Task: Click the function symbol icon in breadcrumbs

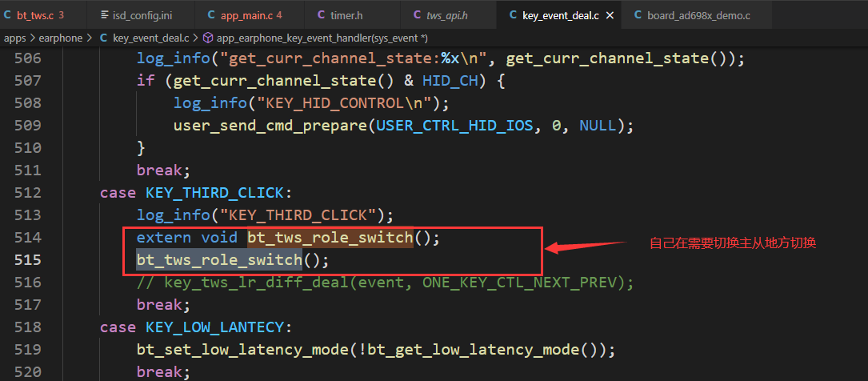Action: 208,38
